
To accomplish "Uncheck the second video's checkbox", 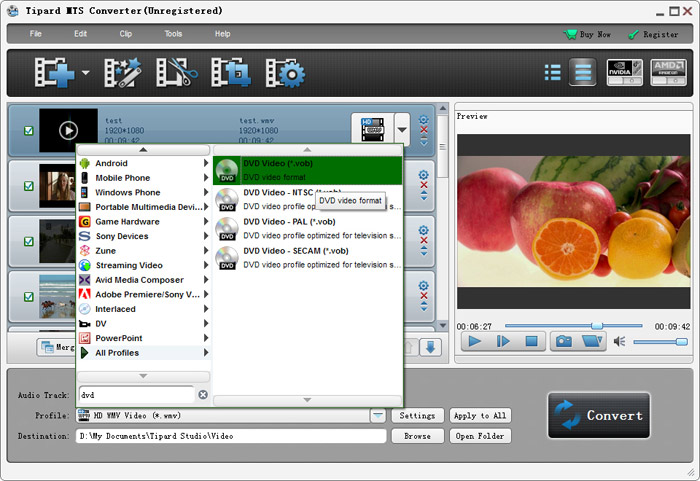I will [29, 186].
